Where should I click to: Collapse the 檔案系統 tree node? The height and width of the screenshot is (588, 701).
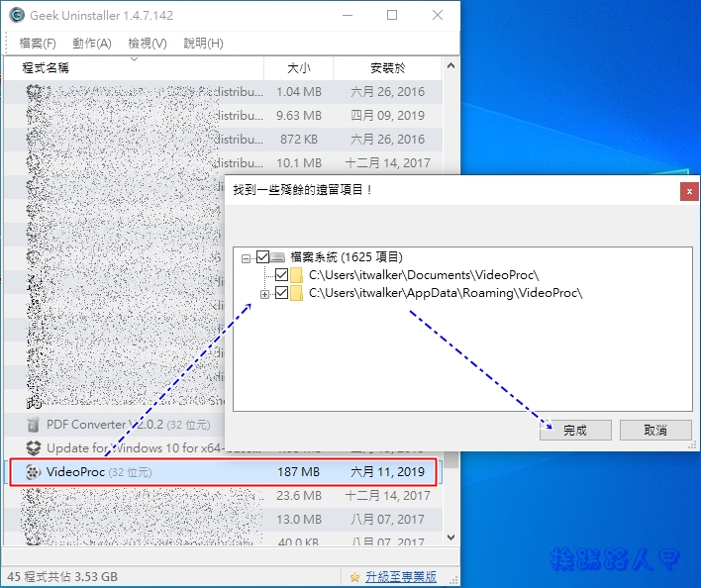(x=246, y=258)
